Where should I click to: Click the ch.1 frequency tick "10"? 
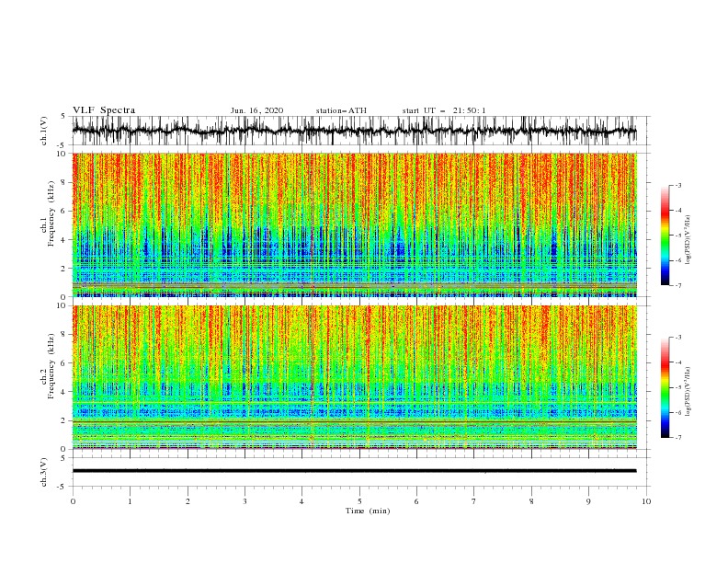62,154
